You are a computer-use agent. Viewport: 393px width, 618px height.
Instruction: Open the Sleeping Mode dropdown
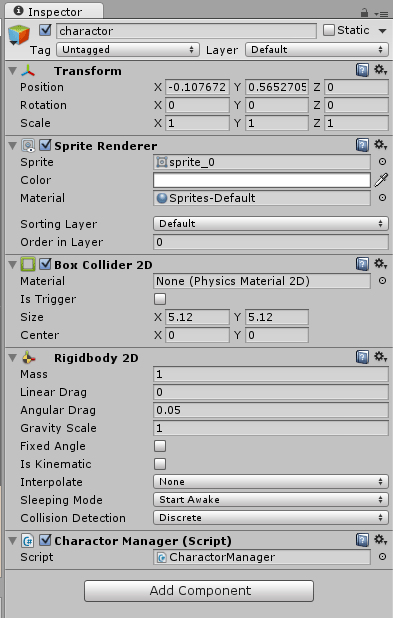pos(270,500)
